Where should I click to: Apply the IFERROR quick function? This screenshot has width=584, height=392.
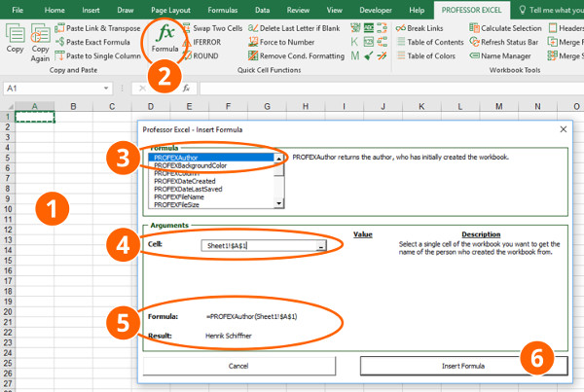201,42
